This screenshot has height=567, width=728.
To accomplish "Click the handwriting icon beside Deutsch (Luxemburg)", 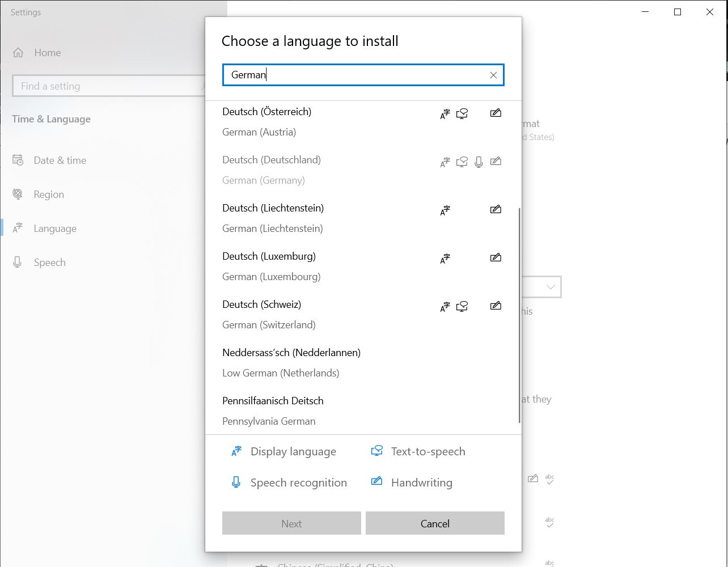I will click(496, 257).
